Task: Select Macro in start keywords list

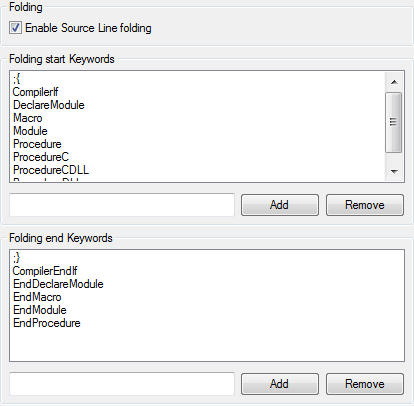Action: [x=28, y=118]
